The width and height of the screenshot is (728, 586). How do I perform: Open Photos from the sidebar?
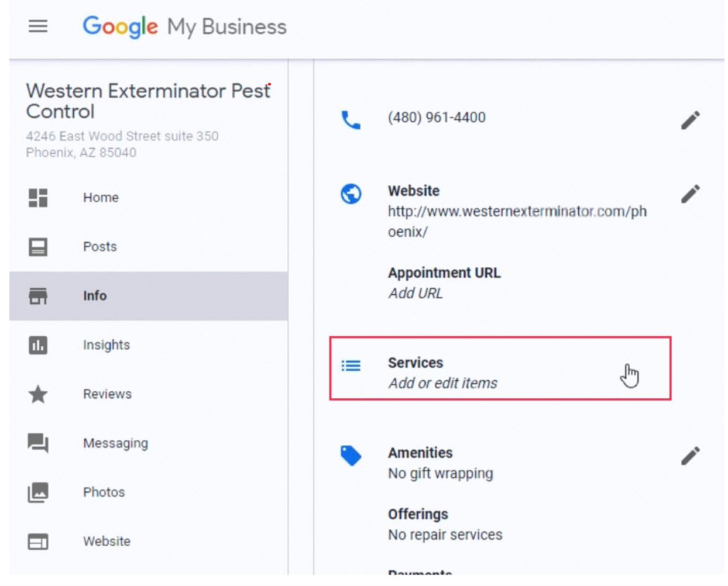149,492
